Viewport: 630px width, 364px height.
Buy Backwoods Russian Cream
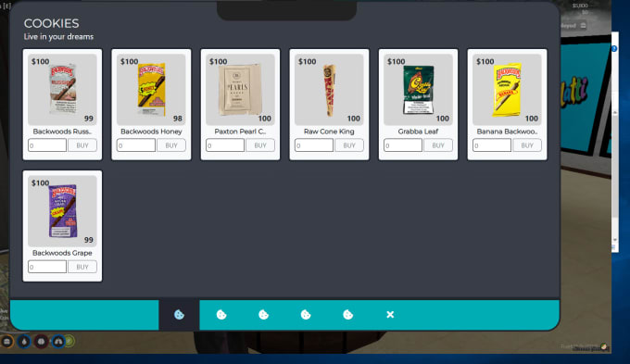(82, 145)
